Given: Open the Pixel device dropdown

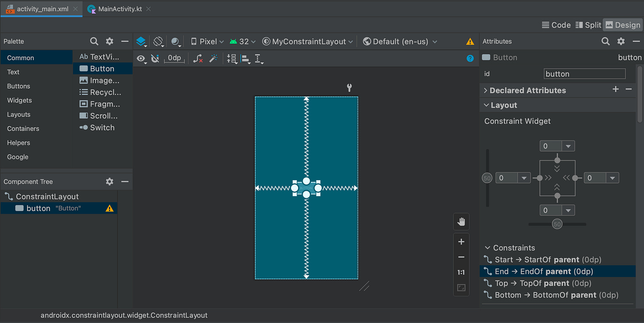Looking at the screenshot, I should click(x=207, y=42).
